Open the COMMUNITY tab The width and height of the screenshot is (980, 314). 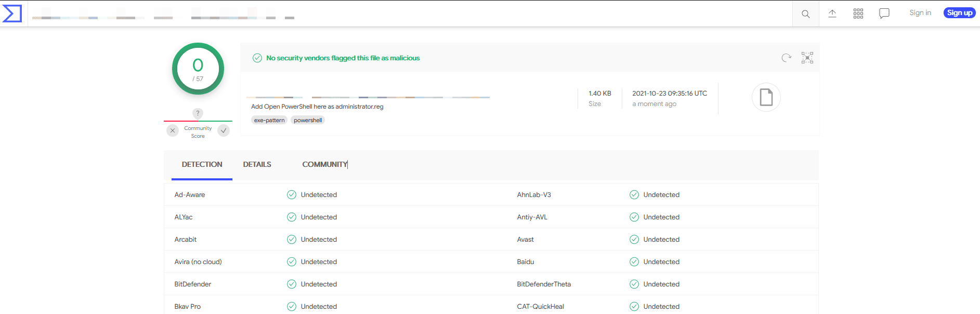point(324,164)
